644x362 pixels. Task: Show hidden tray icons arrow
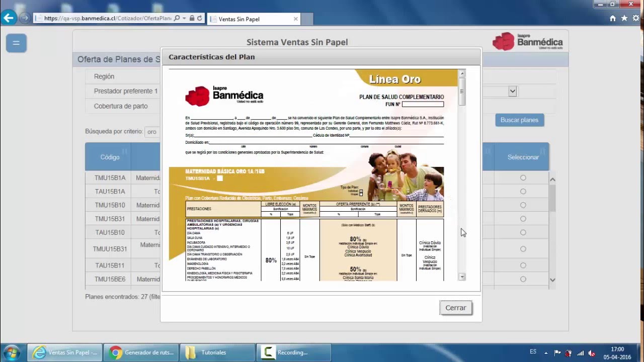(547, 352)
